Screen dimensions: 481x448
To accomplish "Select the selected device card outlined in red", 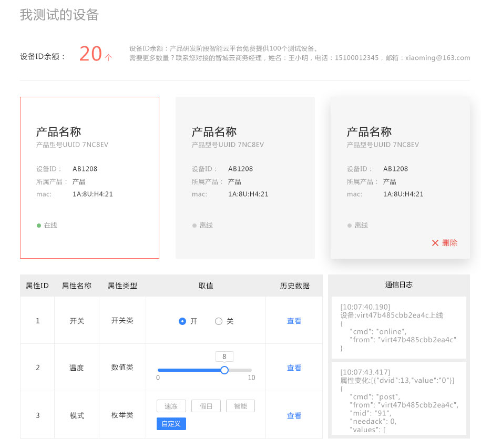I will point(89,177).
